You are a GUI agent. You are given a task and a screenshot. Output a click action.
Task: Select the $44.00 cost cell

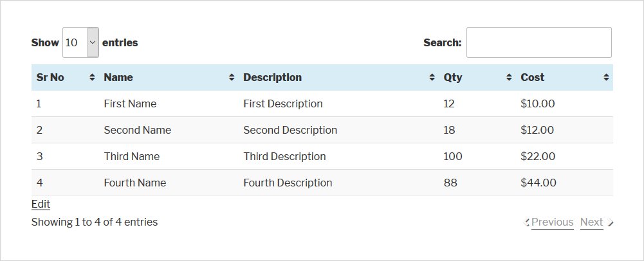pyautogui.click(x=538, y=183)
